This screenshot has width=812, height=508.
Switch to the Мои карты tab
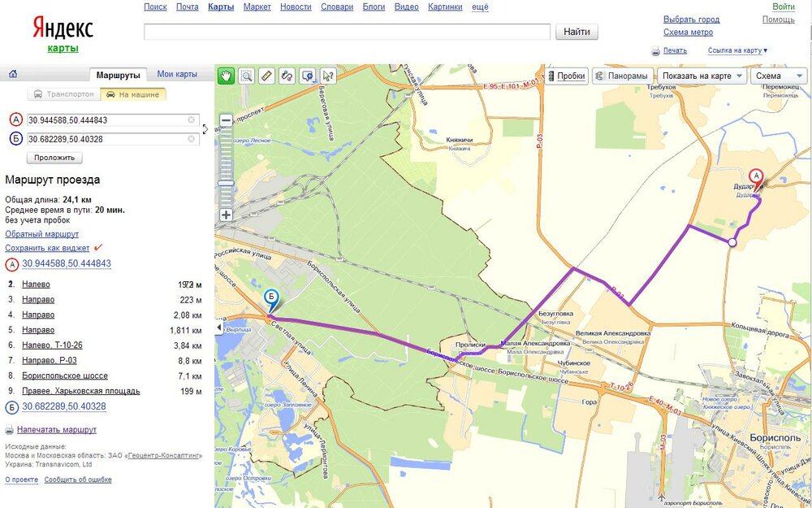click(177, 74)
